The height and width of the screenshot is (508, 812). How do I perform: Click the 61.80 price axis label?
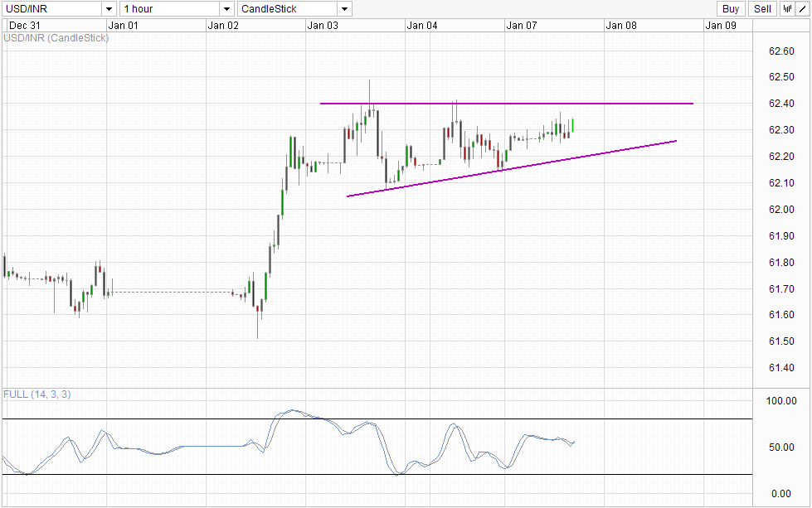click(x=781, y=262)
